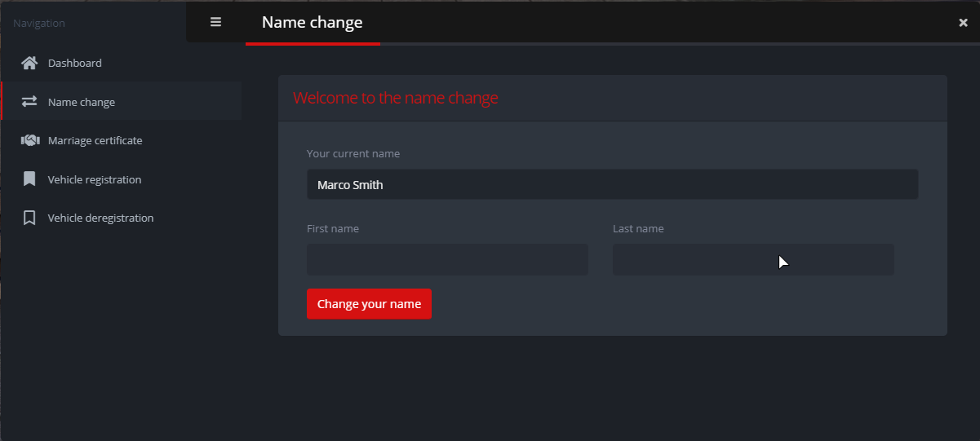
Task: Click the Dashboard house icon
Action: (x=29, y=63)
